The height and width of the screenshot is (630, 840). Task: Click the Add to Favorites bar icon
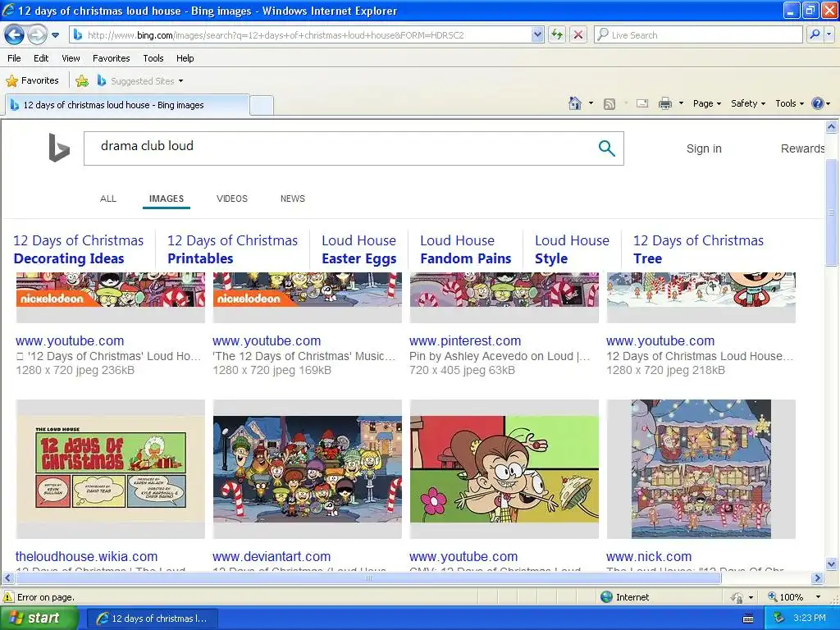(x=82, y=81)
